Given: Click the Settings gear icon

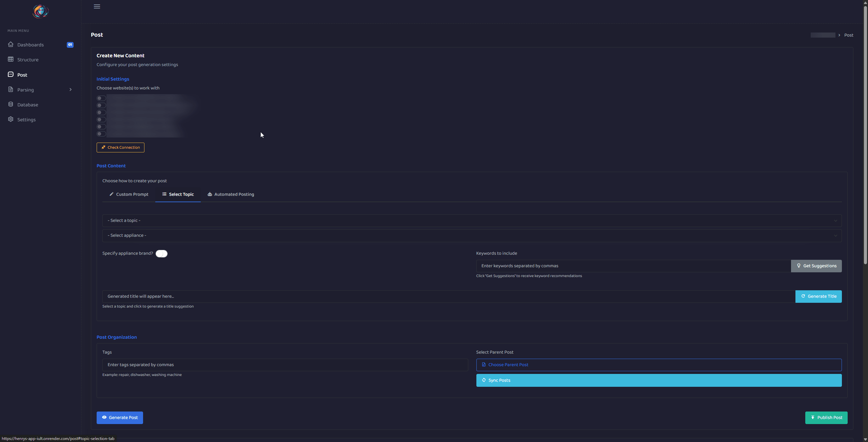Looking at the screenshot, I should point(11,119).
